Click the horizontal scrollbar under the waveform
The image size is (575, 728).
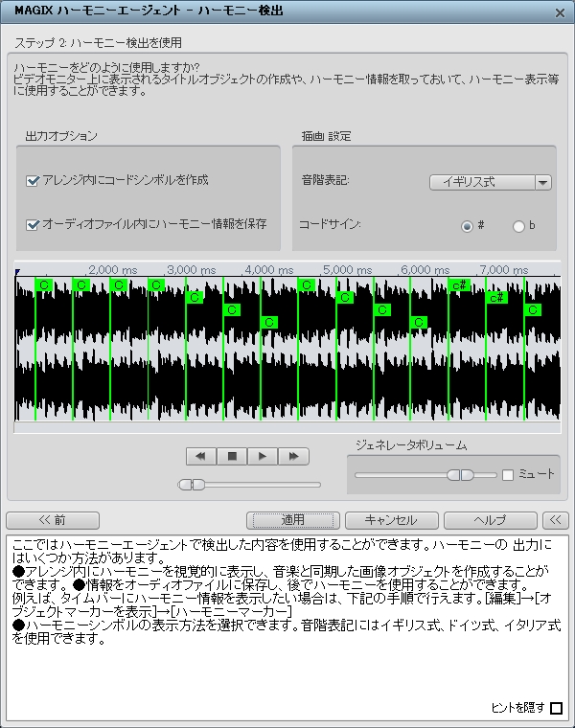pos(287,427)
